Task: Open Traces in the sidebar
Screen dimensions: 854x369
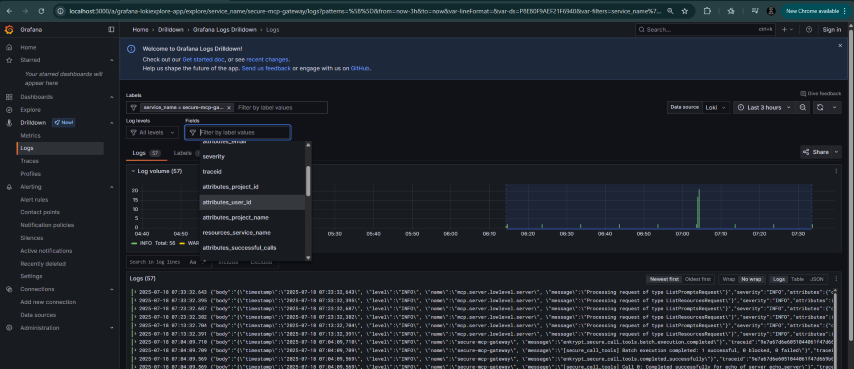Action: (29, 161)
